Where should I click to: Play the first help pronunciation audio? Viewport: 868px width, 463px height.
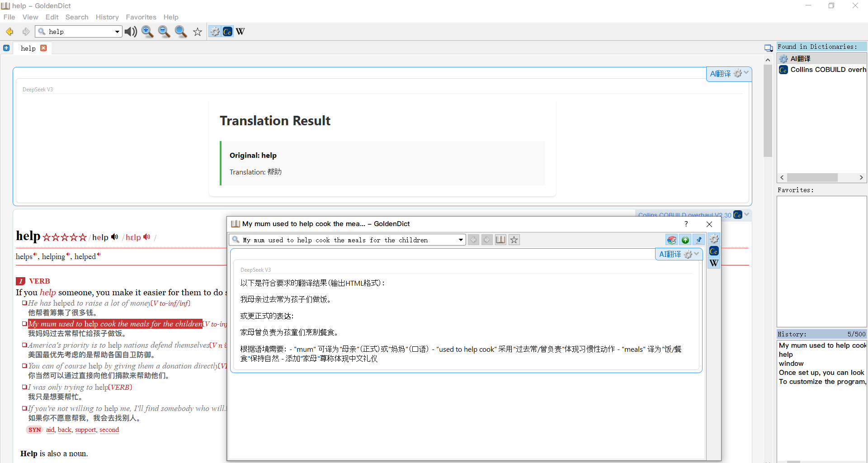tap(115, 237)
